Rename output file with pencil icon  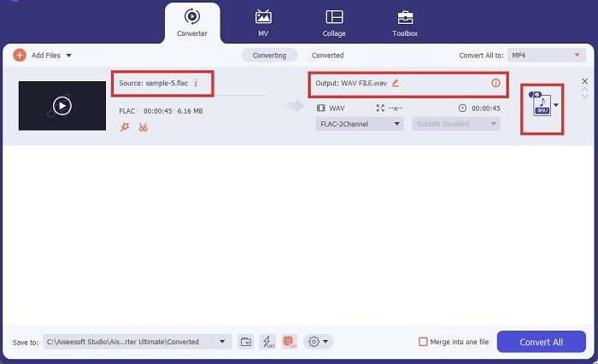point(396,83)
